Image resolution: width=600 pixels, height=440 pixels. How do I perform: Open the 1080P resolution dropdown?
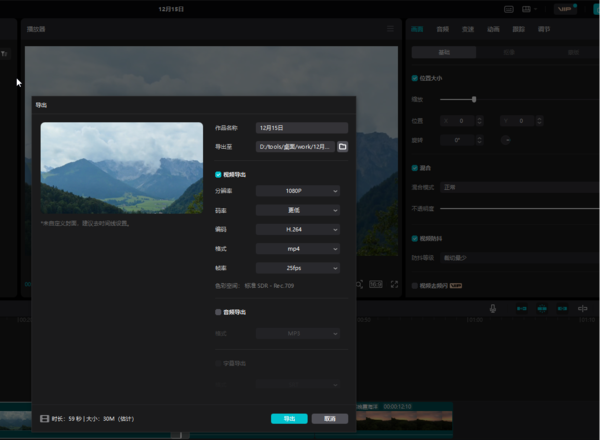[298, 190]
